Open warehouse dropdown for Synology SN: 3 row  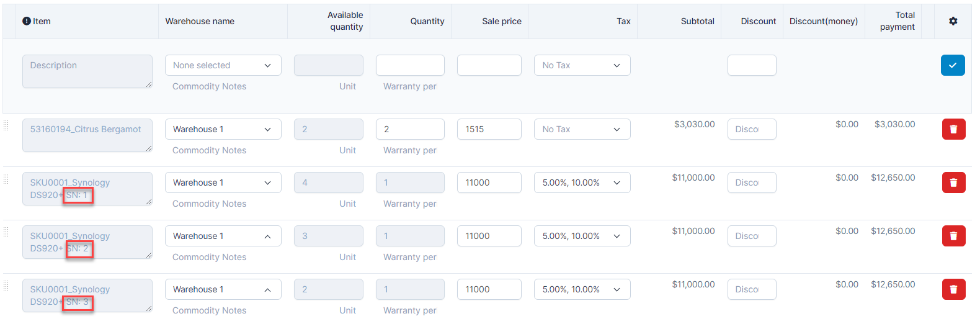click(223, 289)
